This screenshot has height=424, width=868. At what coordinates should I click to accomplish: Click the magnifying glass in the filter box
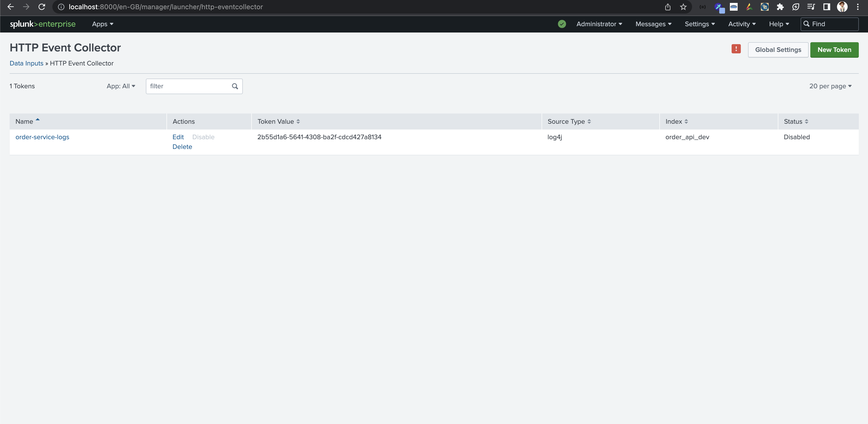235,86
